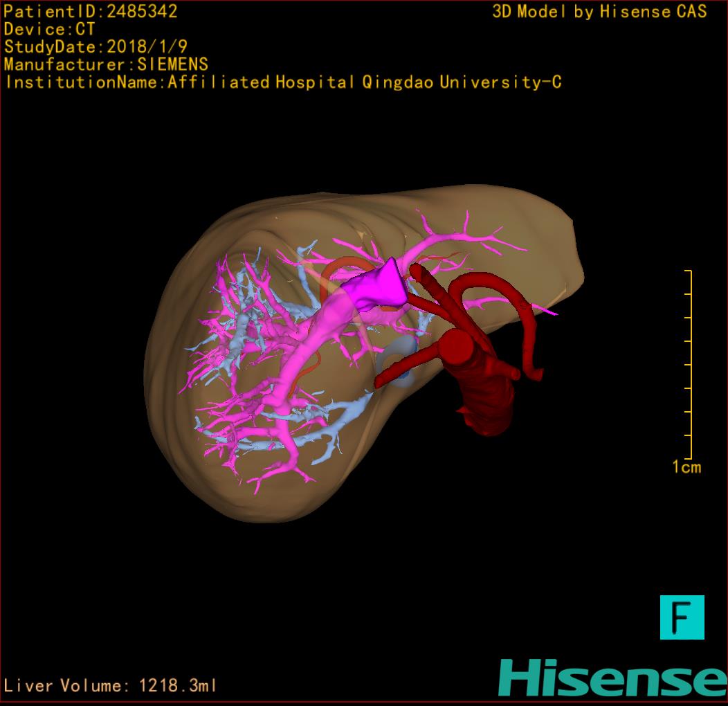728x706 pixels.
Task: Click the yellow vertical scale ruler
Action: click(690, 364)
